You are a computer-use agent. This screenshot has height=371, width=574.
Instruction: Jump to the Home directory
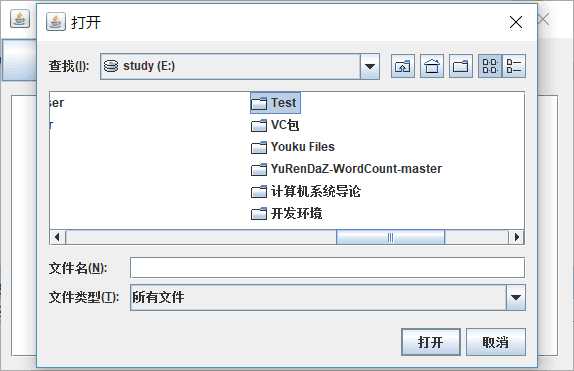(x=432, y=66)
